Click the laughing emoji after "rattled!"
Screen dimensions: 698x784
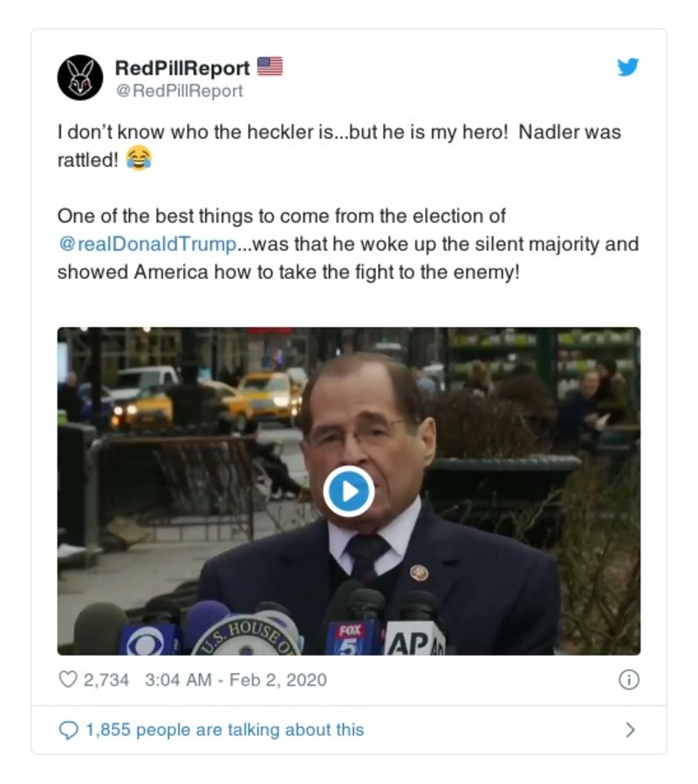[x=139, y=158]
